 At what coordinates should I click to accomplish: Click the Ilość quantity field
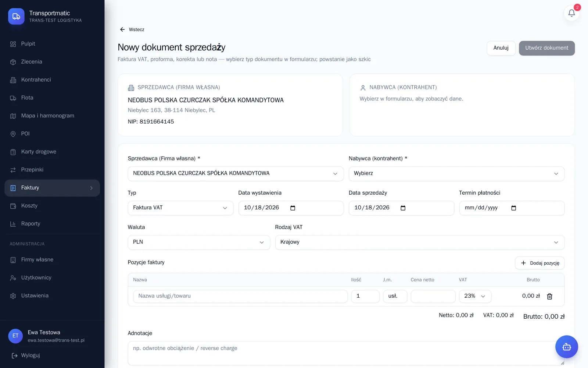[x=365, y=296]
